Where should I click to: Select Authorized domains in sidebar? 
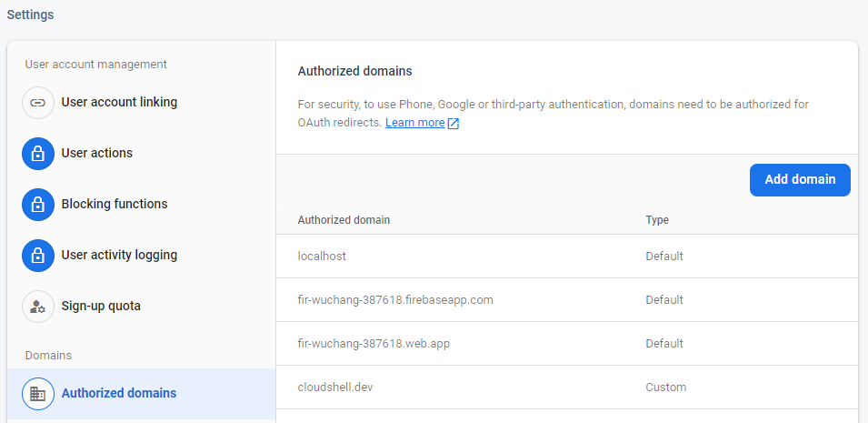point(119,394)
